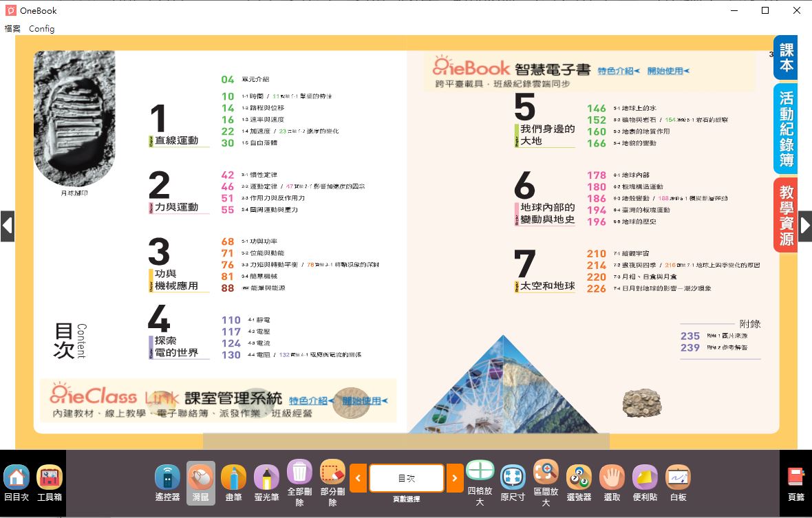Image resolution: width=812 pixels, height=518 pixels.
Task: Open the 選號器 number picker
Action: click(x=579, y=483)
